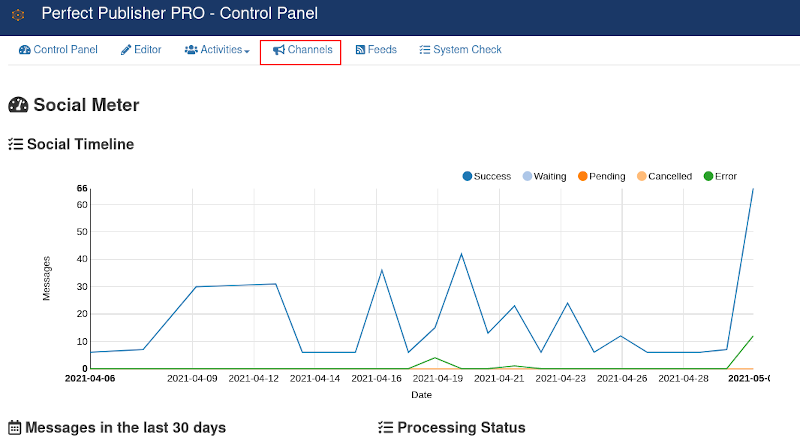
Task: Click the 2021-04-14 date axis label
Action: 315,379
